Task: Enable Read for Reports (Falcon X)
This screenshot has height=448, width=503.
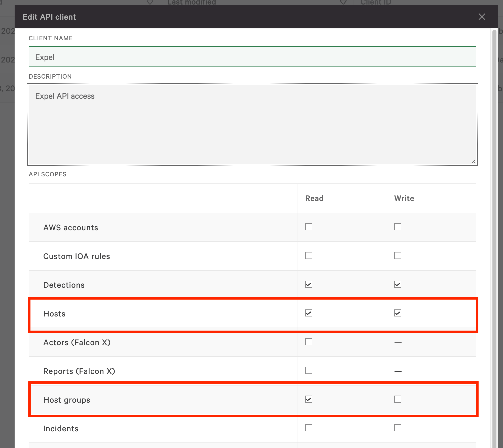Action: [309, 370]
